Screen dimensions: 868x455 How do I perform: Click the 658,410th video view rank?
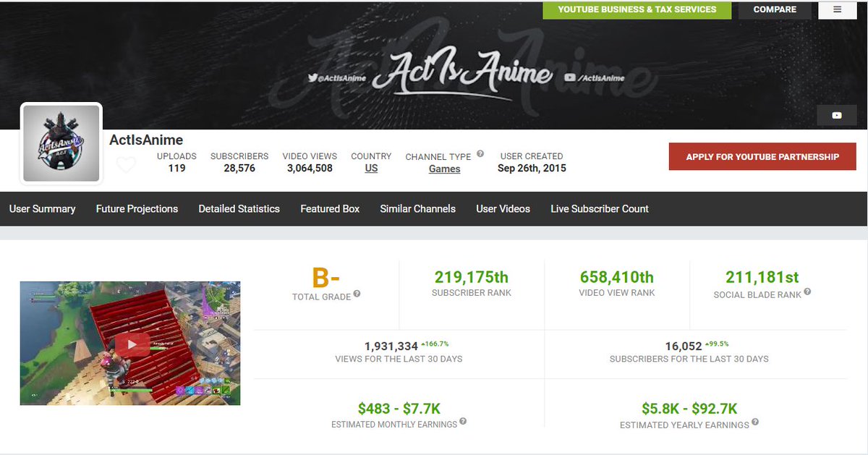coord(617,277)
